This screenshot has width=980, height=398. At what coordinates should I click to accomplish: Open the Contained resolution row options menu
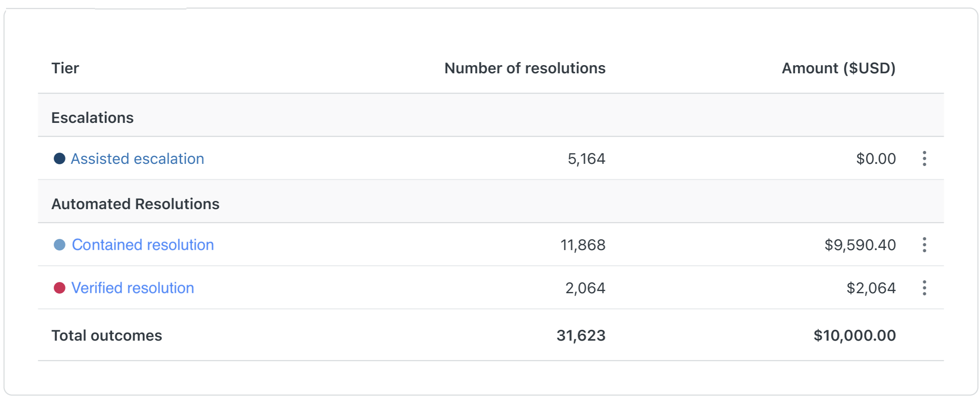[x=924, y=245]
